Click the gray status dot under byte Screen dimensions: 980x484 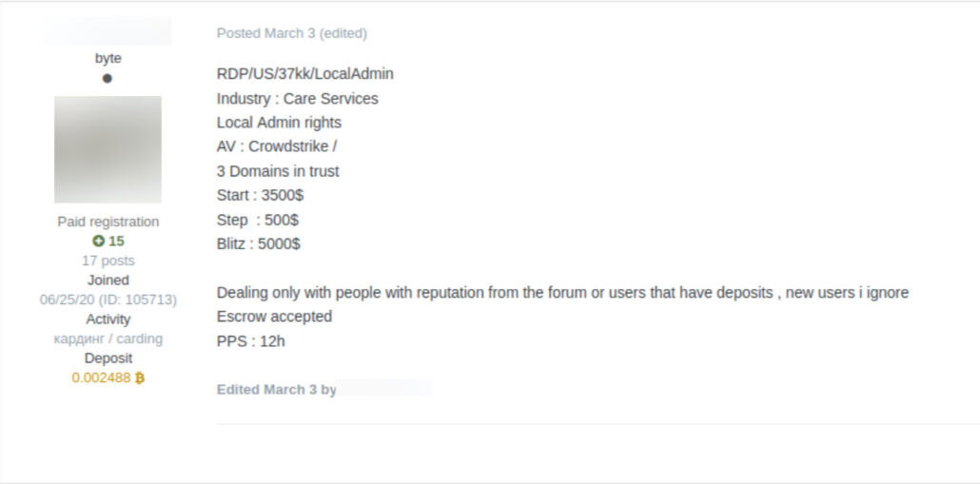point(108,79)
